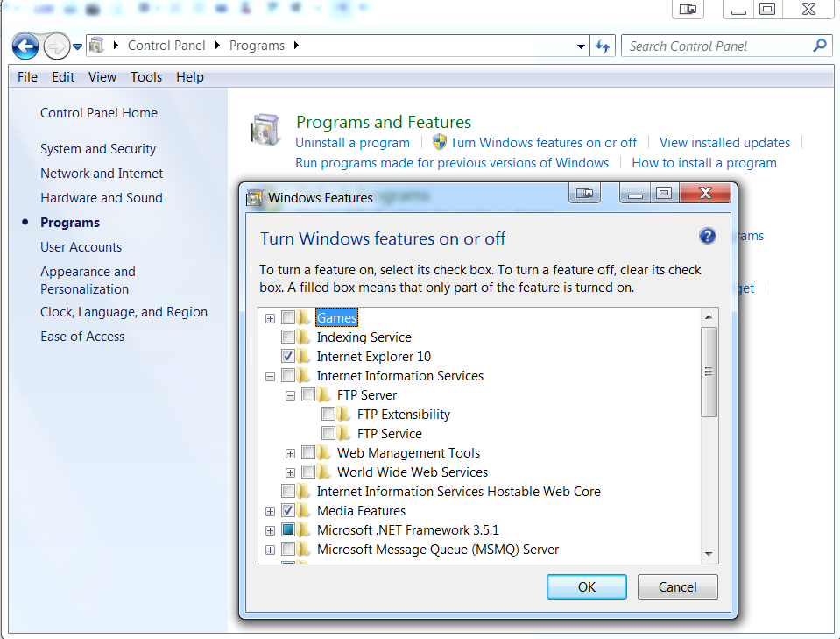
Task: Expand the Web Management Tools node
Action: point(290,453)
